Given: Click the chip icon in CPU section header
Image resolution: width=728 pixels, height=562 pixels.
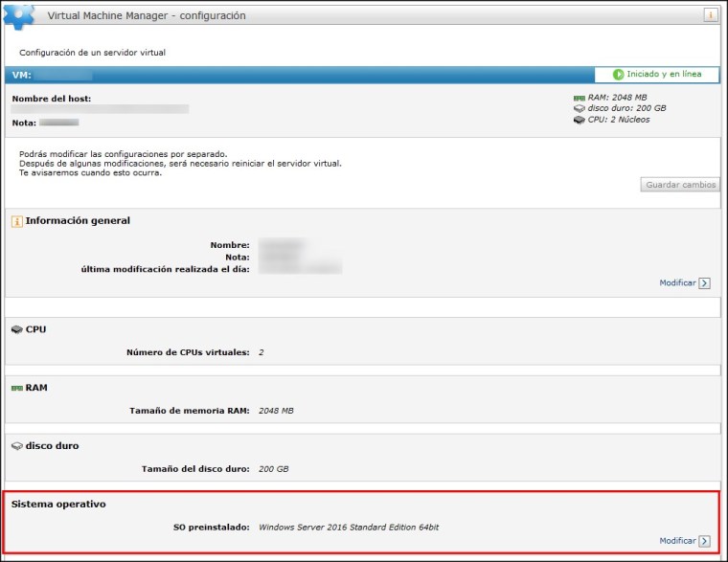Looking at the screenshot, I should (16, 329).
